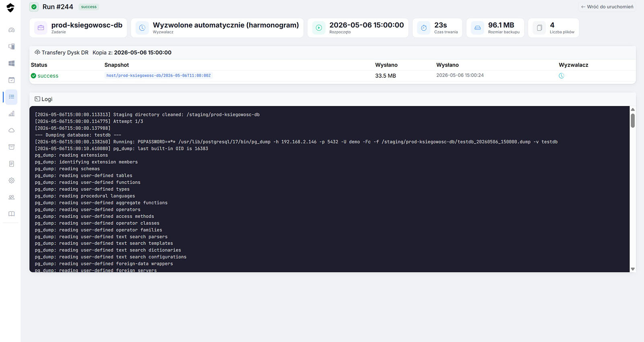Click the reading user-defined access methods line
The height and width of the screenshot is (342, 644).
tap(94, 216)
